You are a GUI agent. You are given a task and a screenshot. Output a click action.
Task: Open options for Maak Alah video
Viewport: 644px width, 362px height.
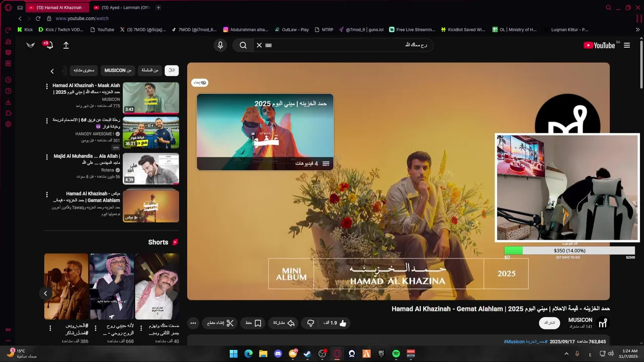[x=47, y=86]
